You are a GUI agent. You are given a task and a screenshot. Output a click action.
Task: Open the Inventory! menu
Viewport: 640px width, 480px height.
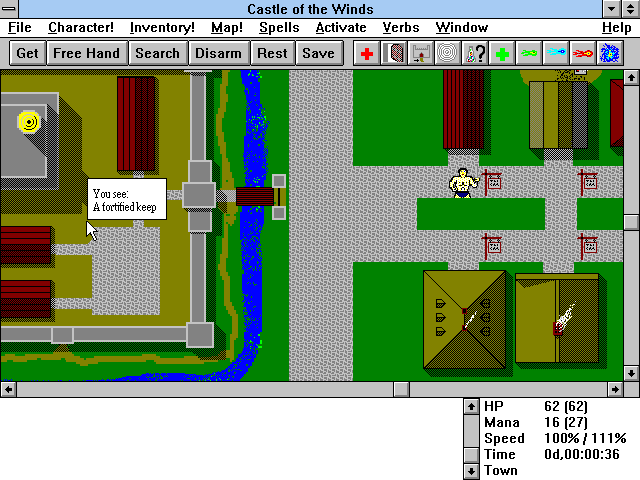pyautogui.click(x=162, y=27)
